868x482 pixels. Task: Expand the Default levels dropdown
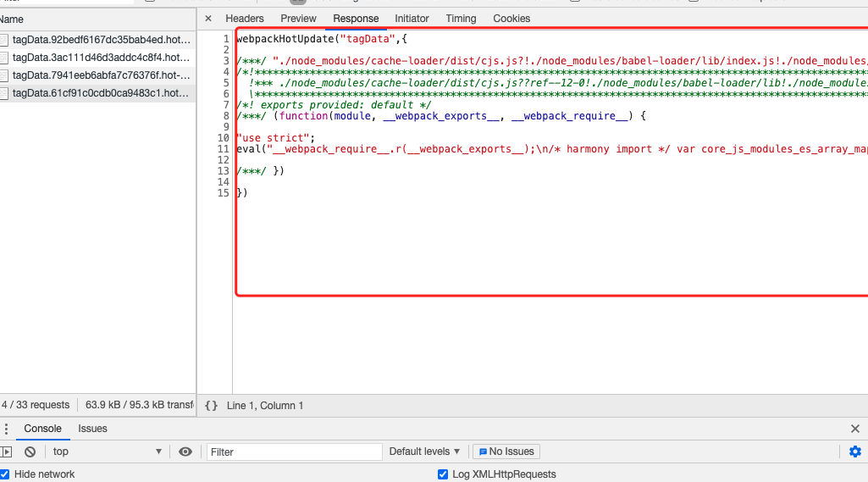424,452
